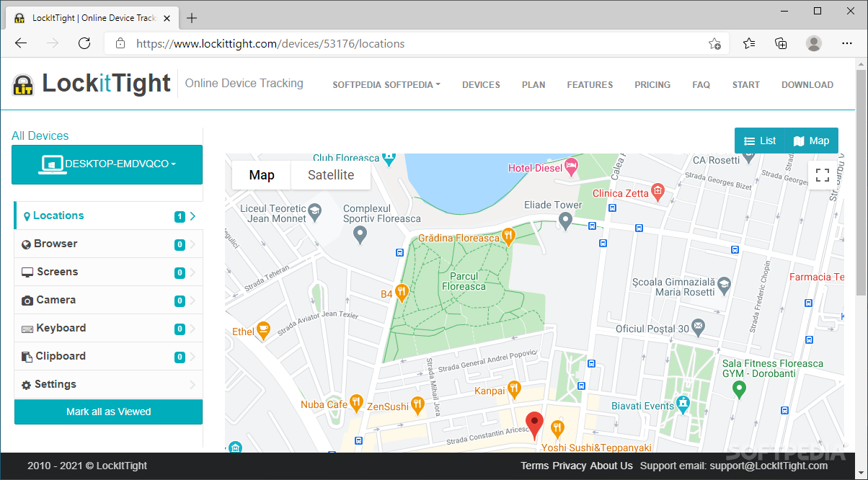Screen dimensions: 868x480
Task: Click the Eliade Tower location marker
Action: pos(566,221)
